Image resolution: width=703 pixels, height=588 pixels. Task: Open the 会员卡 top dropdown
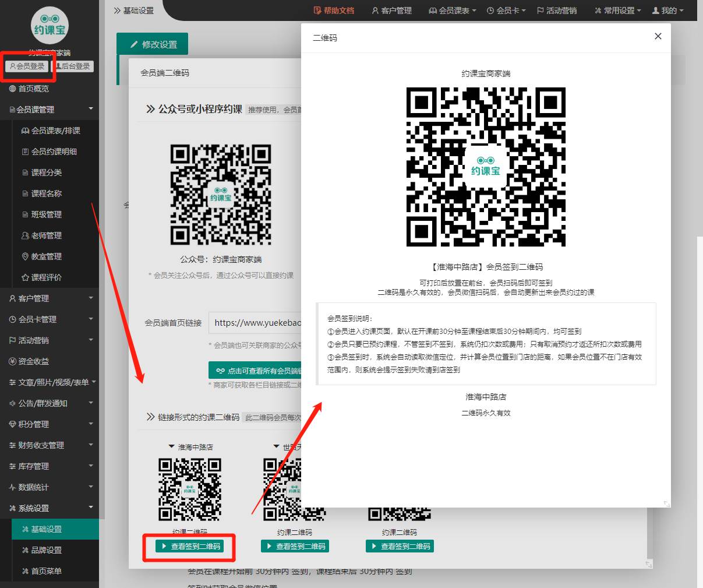click(x=506, y=10)
